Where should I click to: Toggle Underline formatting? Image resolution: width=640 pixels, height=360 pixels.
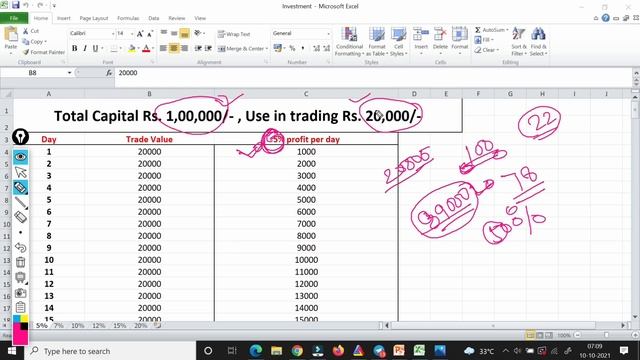point(95,48)
